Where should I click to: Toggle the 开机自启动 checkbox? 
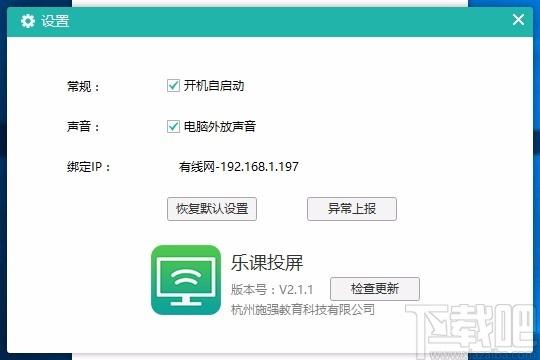point(173,85)
